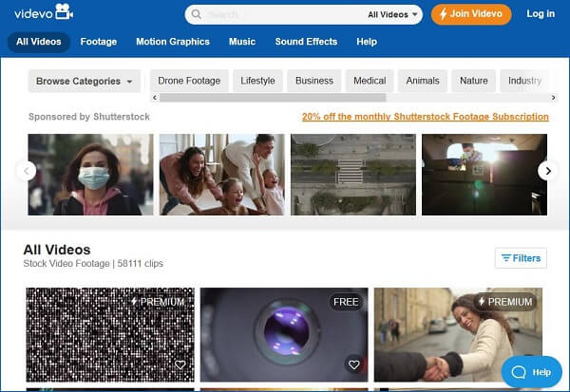Pick the Nature category chip
Viewport: 570px width, 392px height.
click(474, 81)
